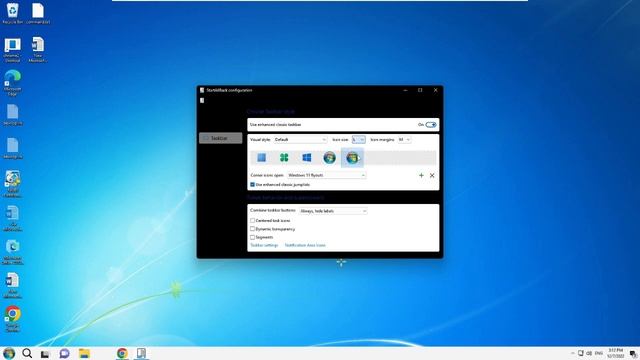Expand the Corner icons open dropdown
Viewport: 640px width, 360px height.
(x=326, y=175)
